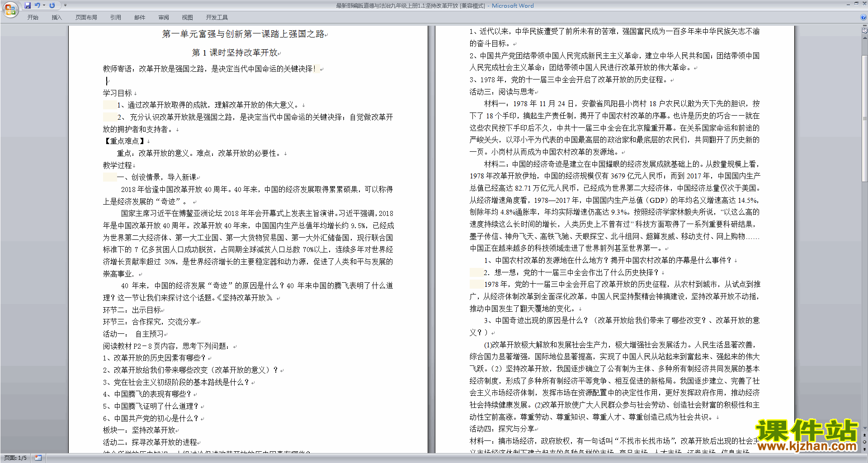The image size is (868, 463).
Task: Click the 【重点难点】 heading
Action: (124, 141)
